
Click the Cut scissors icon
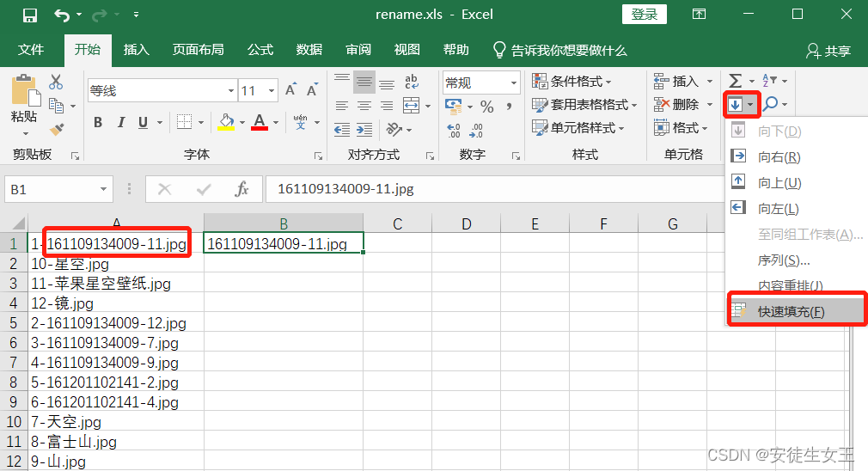click(56, 83)
